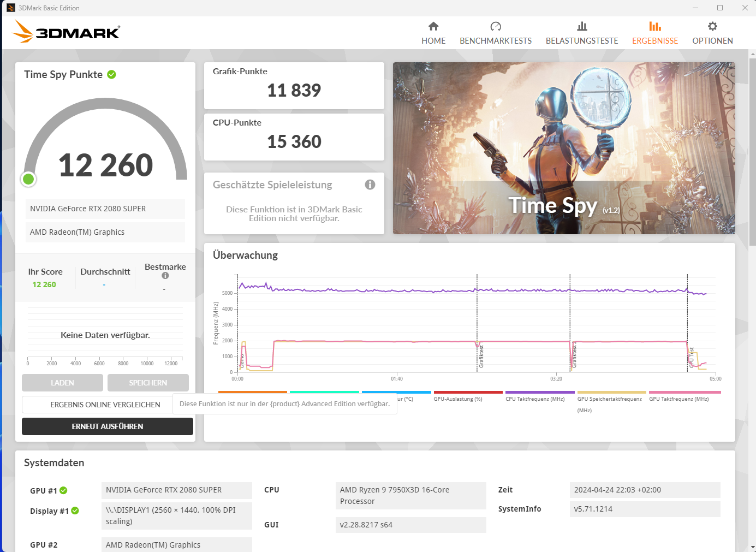Image resolution: width=756 pixels, height=552 pixels.
Task: Click the Keine Daten verfügbar chart
Action: click(x=105, y=335)
